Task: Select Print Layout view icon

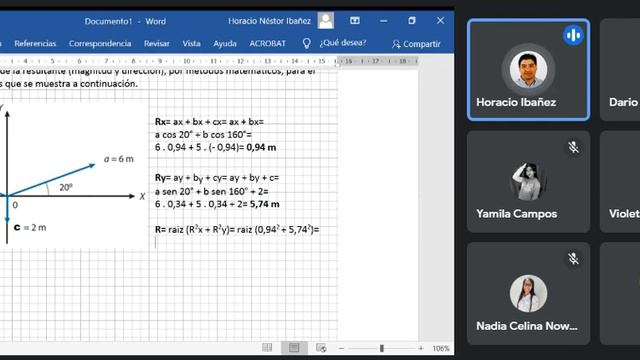Action: 294,348
